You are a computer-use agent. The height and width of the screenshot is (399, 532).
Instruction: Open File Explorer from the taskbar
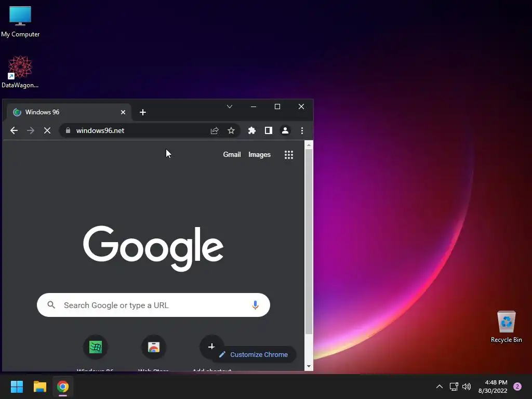point(39,387)
